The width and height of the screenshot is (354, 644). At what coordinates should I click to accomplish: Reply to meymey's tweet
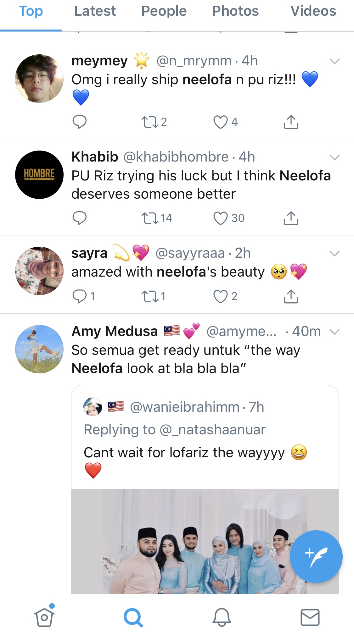(79, 122)
